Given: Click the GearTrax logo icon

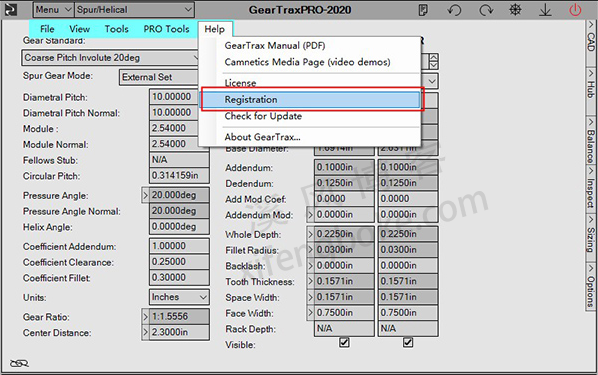Looking at the screenshot, I should point(10,9).
